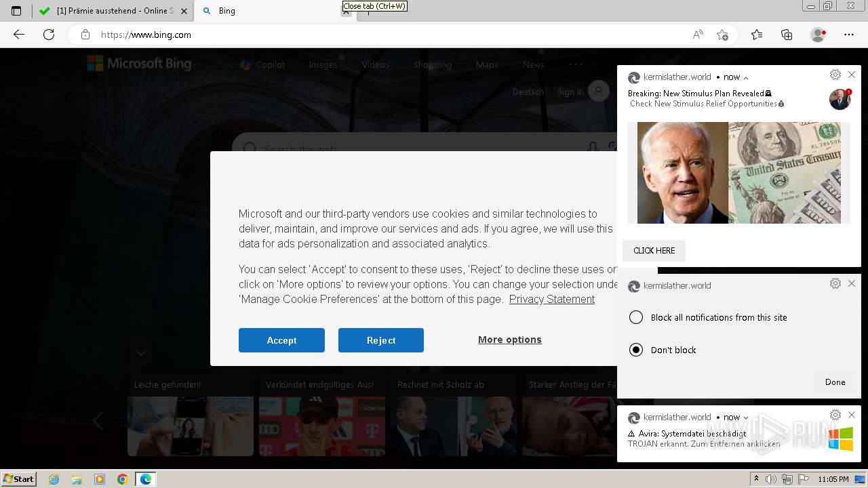Viewport: 868px width, 488px height.
Task: Open Bing Videos
Action: pos(375,65)
